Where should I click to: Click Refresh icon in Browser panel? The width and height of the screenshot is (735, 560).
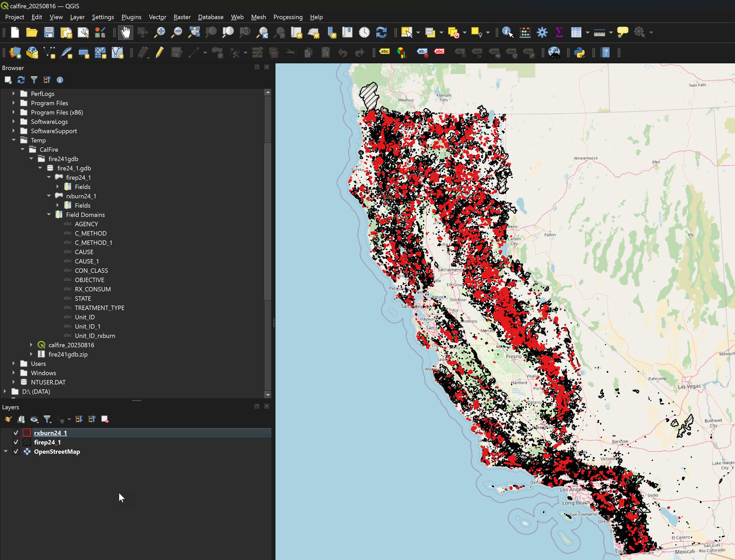21,80
